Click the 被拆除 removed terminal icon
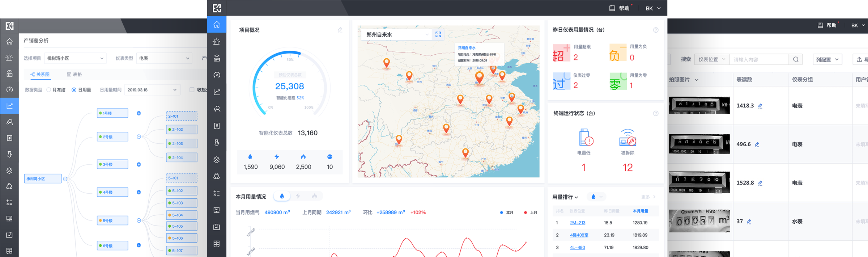The width and height of the screenshot is (868, 257). tap(628, 138)
